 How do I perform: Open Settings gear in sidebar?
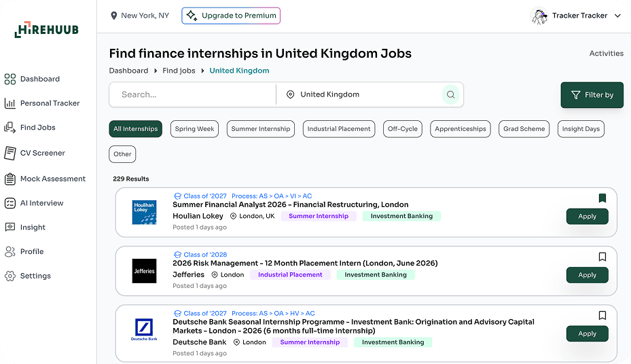coord(10,276)
